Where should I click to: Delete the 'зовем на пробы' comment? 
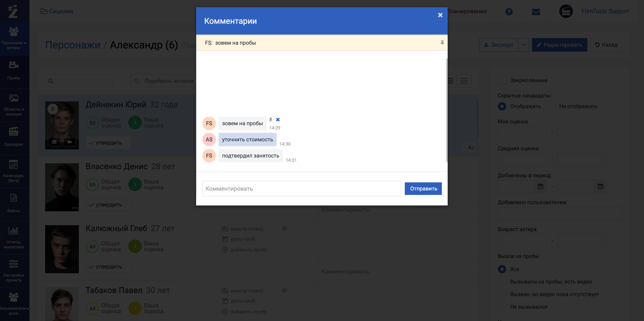coord(278,120)
